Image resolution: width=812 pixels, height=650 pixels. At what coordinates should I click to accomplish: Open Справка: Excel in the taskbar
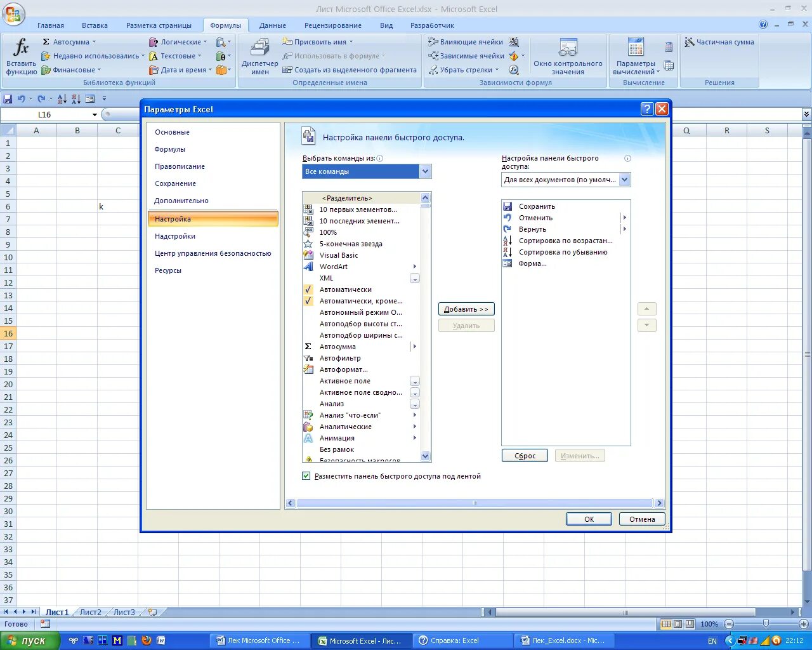[x=462, y=640]
